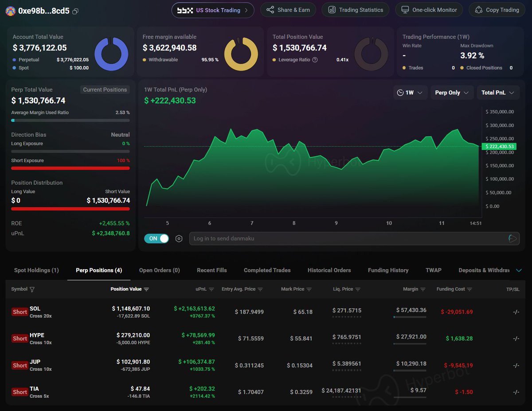The width and height of the screenshot is (532, 411).
Task: Sort by uPnL column
Action: [x=211, y=289]
